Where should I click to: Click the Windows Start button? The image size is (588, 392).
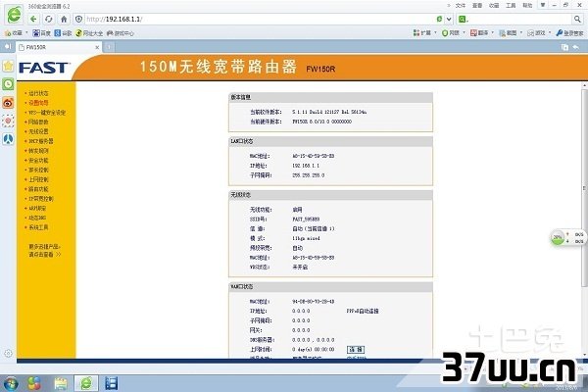[x=10, y=383]
